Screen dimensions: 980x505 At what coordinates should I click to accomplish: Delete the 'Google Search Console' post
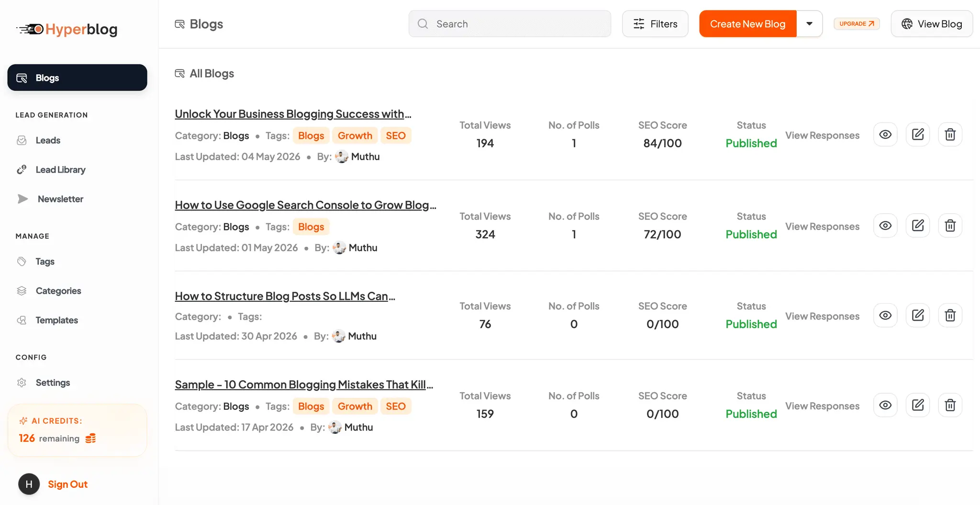(x=950, y=226)
